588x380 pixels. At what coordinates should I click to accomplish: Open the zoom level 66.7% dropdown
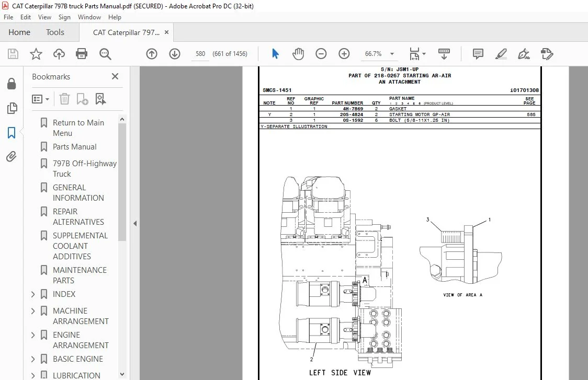[392, 54]
